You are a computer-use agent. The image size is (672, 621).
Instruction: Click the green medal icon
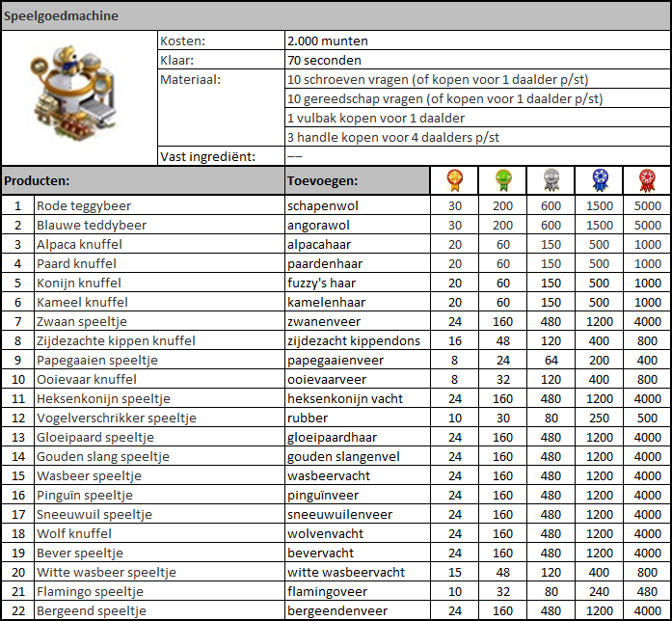coord(501,180)
